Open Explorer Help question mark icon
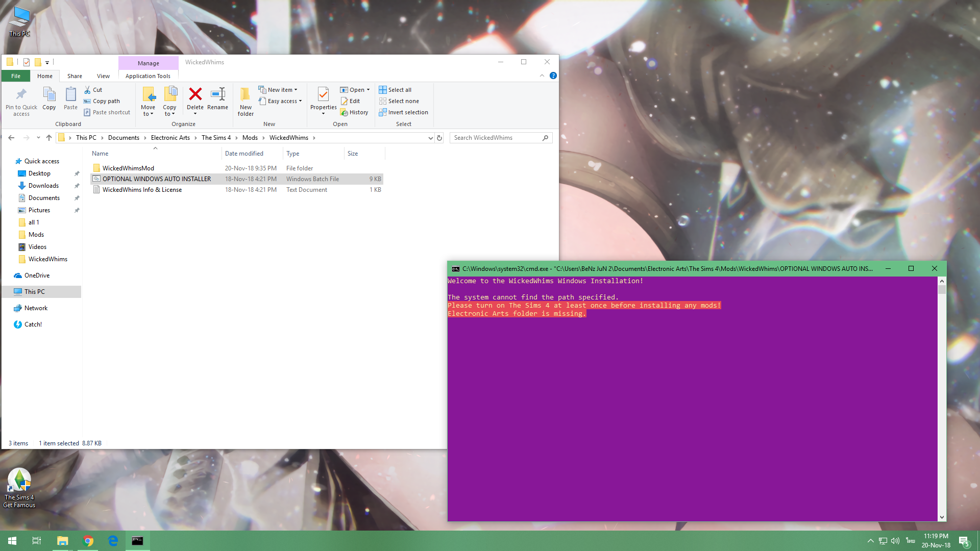The width and height of the screenshot is (980, 551). point(553,76)
